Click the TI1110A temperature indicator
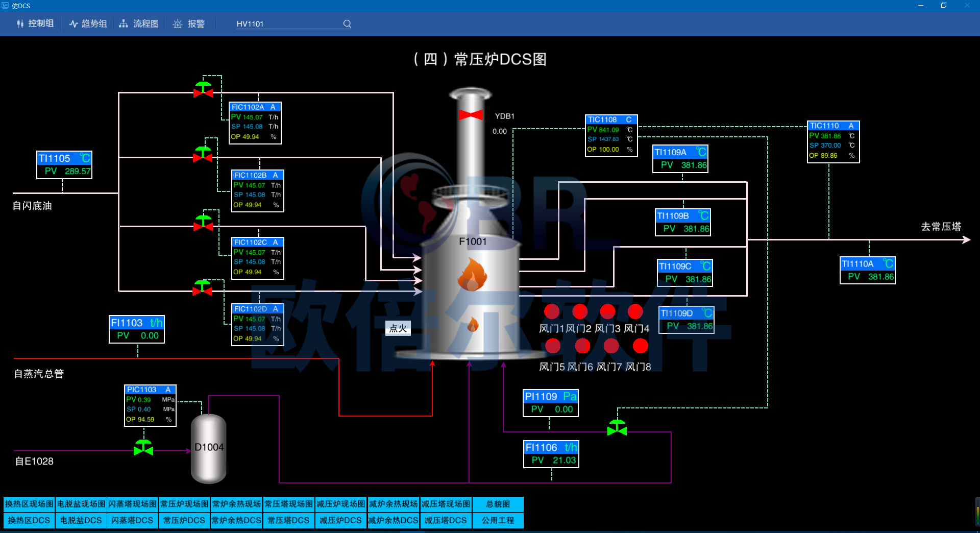Image resolution: width=980 pixels, height=533 pixels. 868,270
